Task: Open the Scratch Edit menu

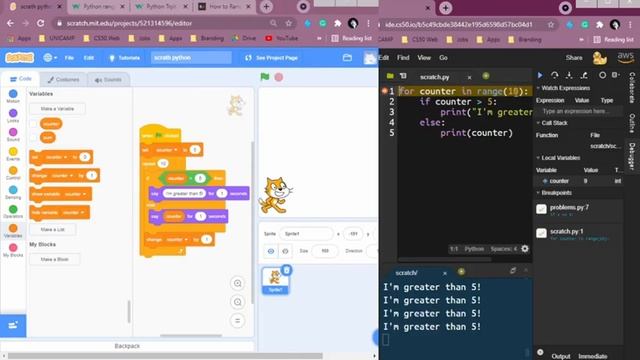Action: pos(89,58)
